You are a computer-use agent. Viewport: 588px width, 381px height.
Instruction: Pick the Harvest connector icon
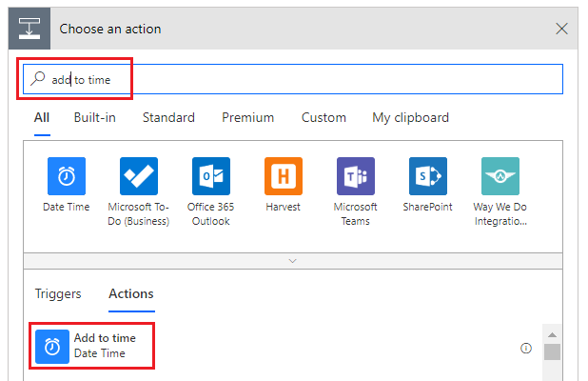pos(284,176)
